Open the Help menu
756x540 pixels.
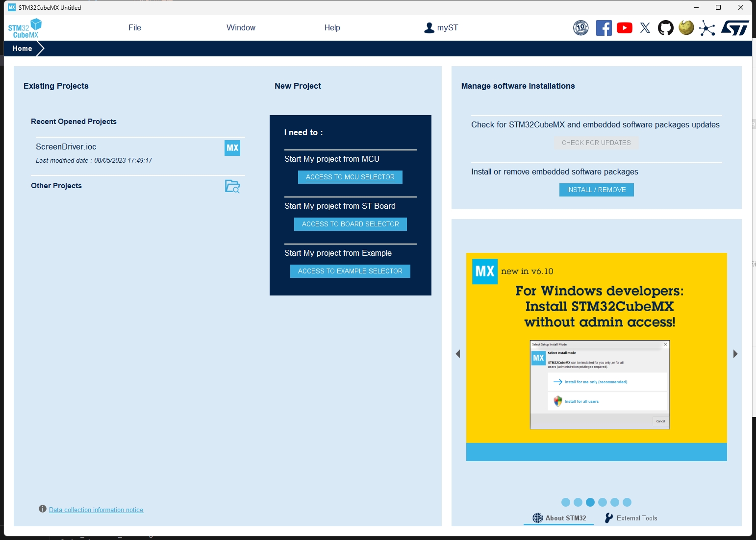332,28
